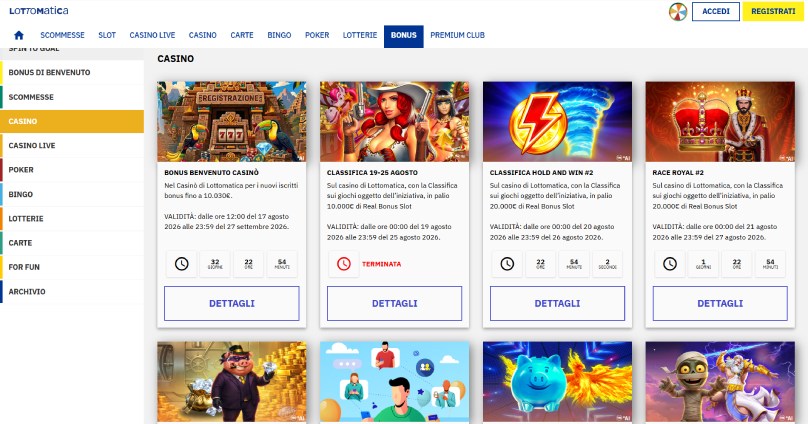Open Dettagli for Classifica Hold and Win #2
This screenshot has height=424, width=808.
[557, 303]
